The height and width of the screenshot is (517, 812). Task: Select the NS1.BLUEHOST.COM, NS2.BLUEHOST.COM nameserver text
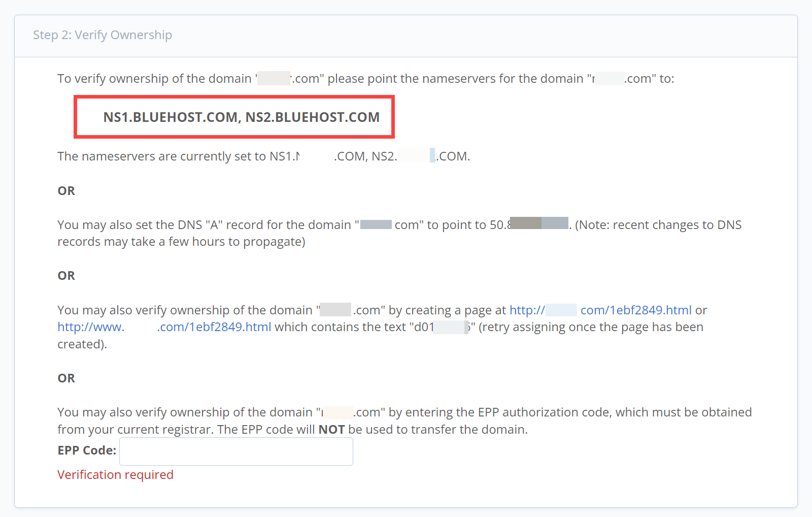click(x=242, y=117)
